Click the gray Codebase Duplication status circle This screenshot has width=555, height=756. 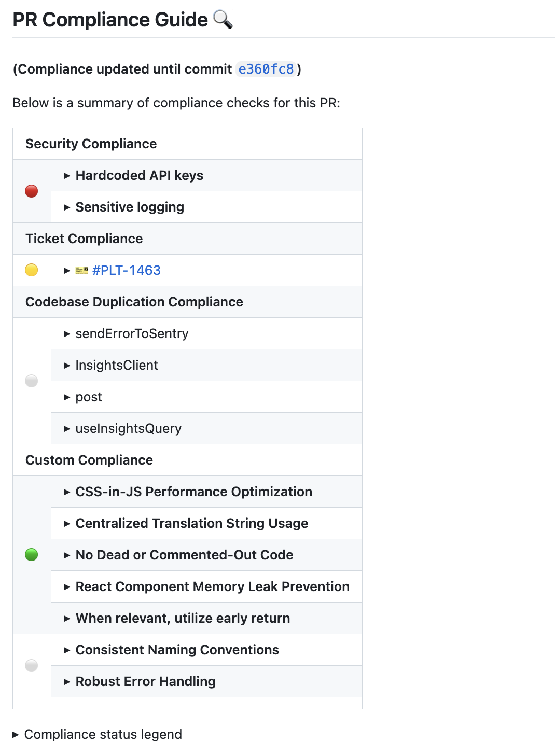point(32,381)
